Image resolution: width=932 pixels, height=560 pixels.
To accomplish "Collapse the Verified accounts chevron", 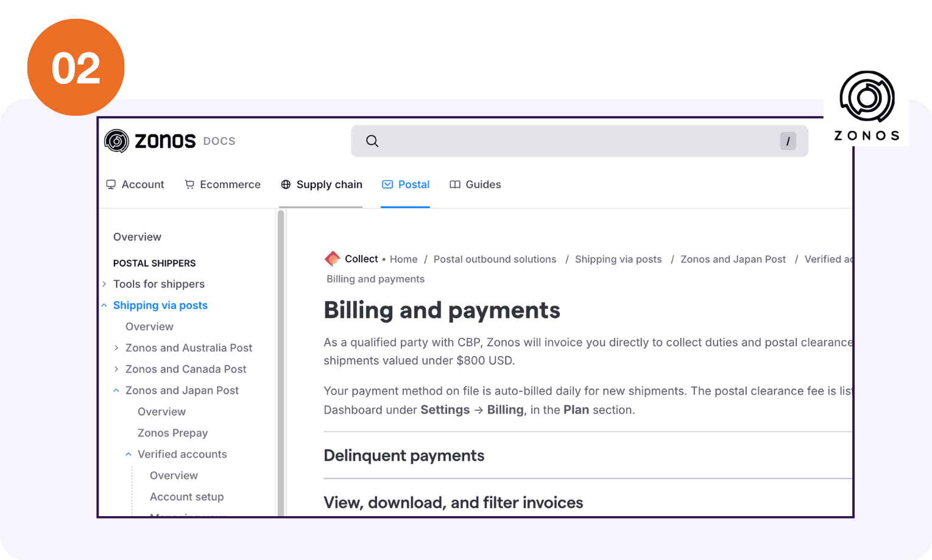I will coord(129,454).
